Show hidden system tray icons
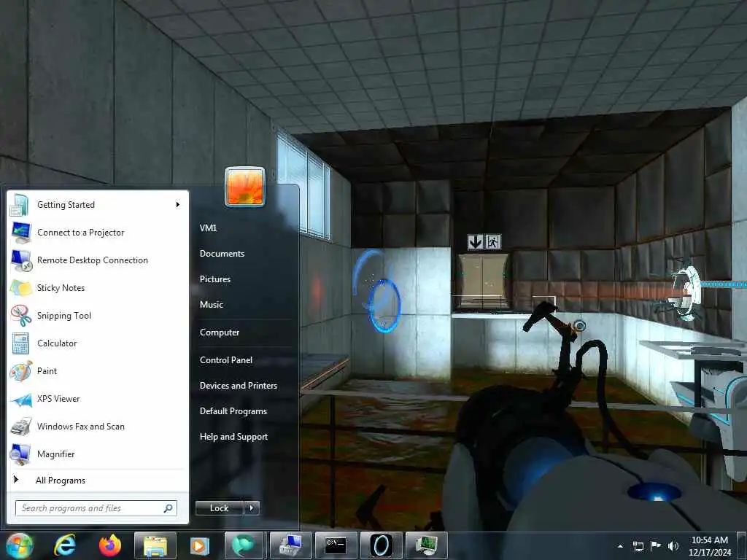This screenshot has width=747, height=560. pos(620,546)
